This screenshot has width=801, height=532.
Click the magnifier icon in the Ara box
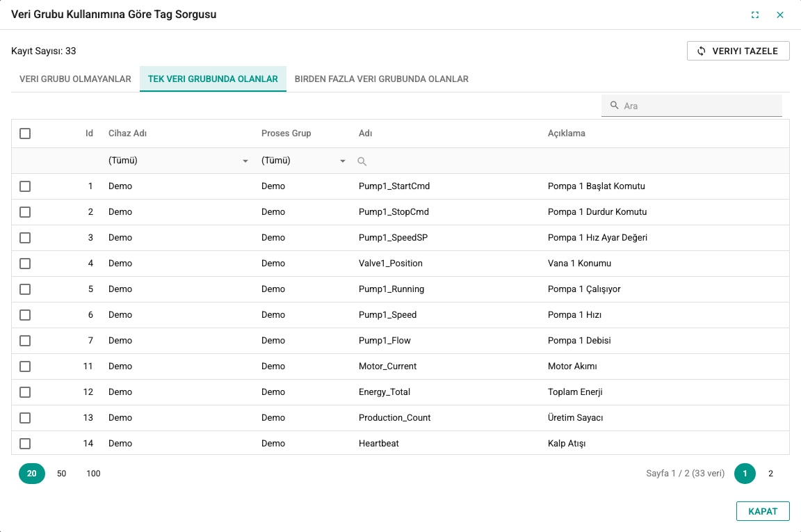tap(614, 105)
